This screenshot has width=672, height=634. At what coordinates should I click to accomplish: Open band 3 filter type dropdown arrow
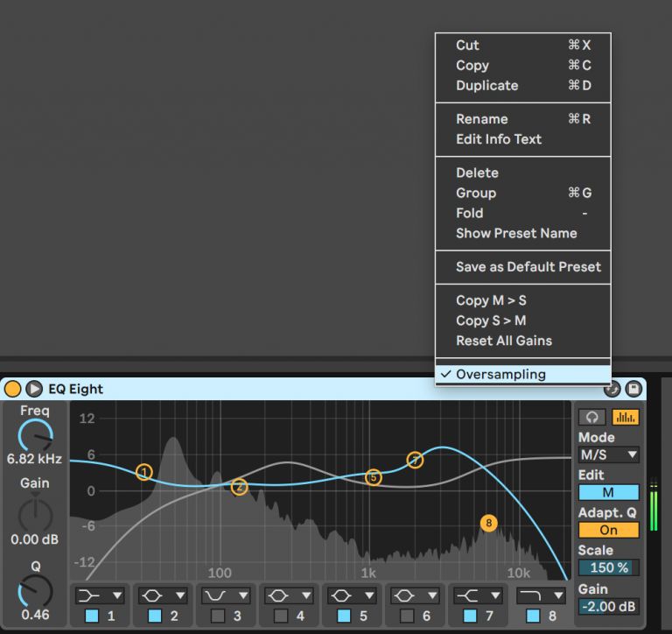[x=243, y=595]
